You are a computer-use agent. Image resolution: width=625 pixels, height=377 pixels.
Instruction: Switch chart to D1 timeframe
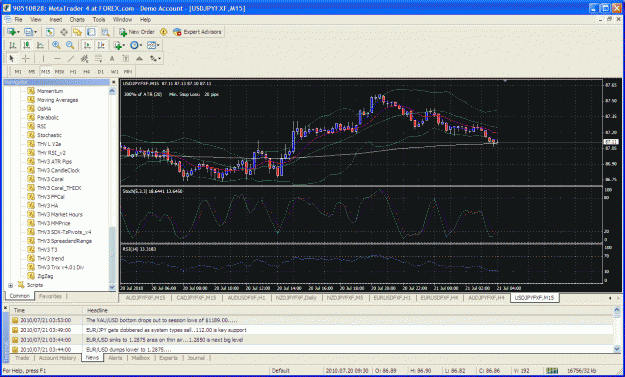(100, 72)
